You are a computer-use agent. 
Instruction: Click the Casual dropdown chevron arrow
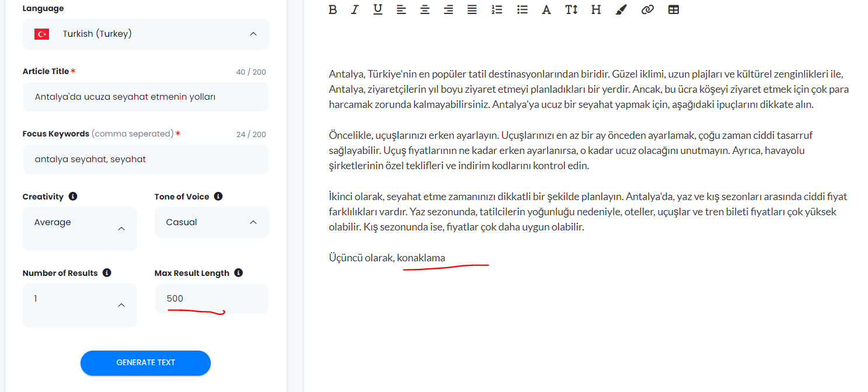pos(253,222)
